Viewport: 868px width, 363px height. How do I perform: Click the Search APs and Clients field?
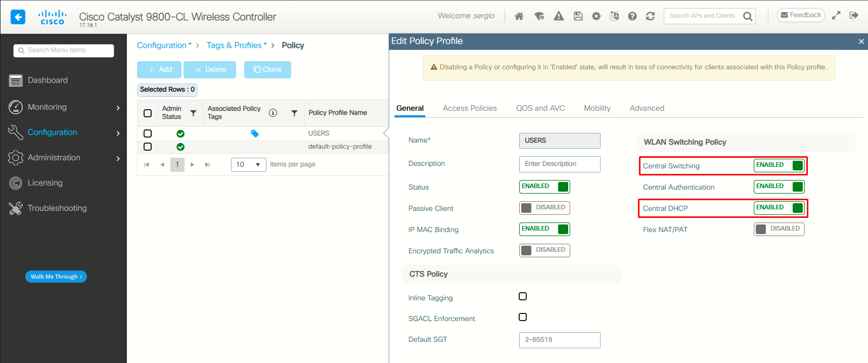(702, 16)
